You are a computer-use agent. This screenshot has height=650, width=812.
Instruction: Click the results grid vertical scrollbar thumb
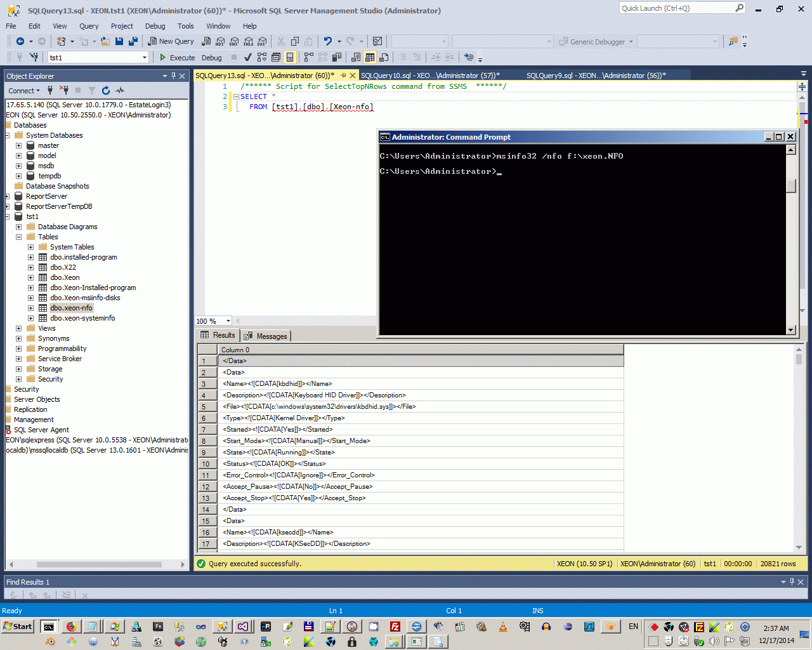799,359
